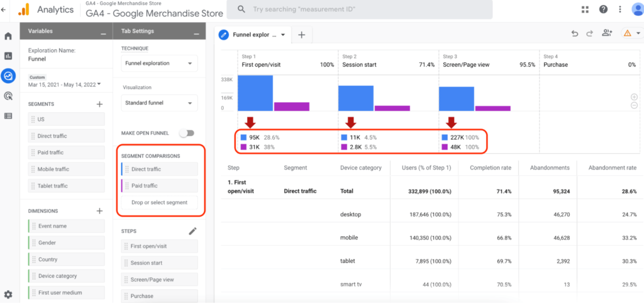
Task: Click the Purchase step chip
Action: [x=159, y=296]
